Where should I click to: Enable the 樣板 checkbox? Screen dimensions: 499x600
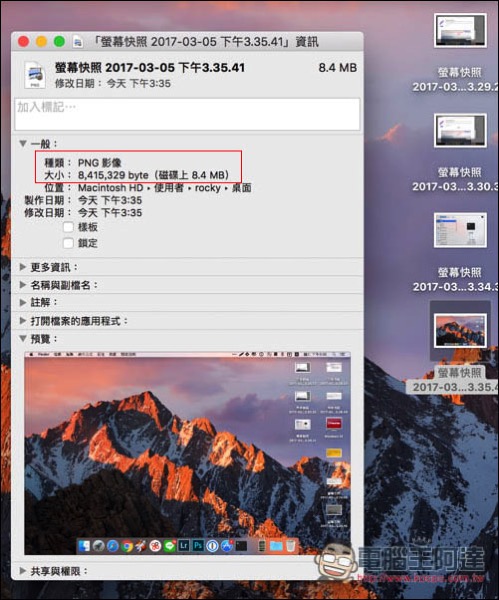pyautogui.click(x=68, y=227)
